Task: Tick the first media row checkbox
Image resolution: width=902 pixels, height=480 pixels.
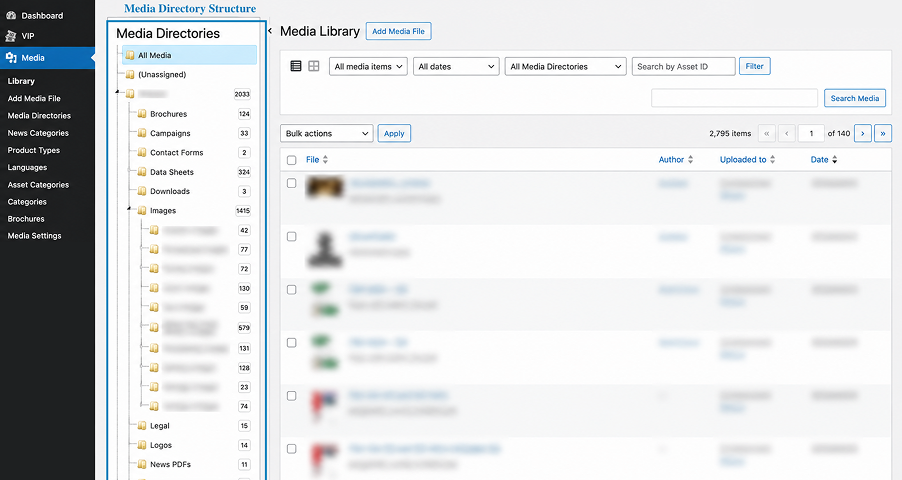Action: pyautogui.click(x=292, y=183)
